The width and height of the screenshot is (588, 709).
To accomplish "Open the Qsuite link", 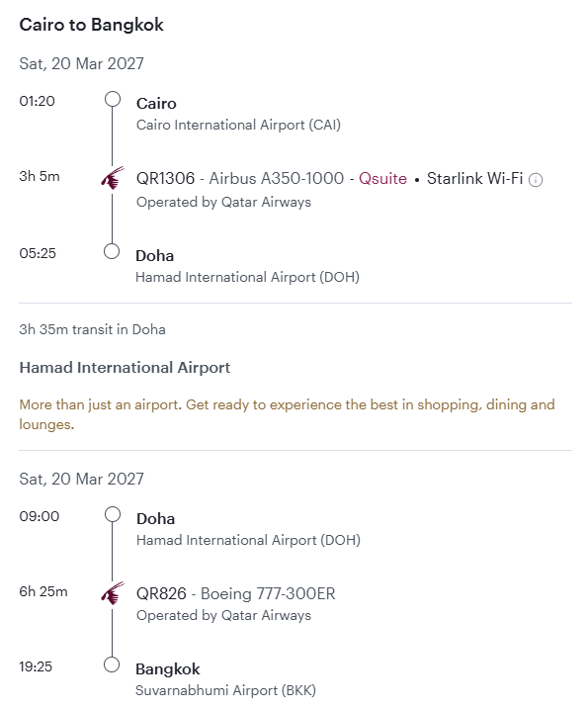I will [x=382, y=178].
